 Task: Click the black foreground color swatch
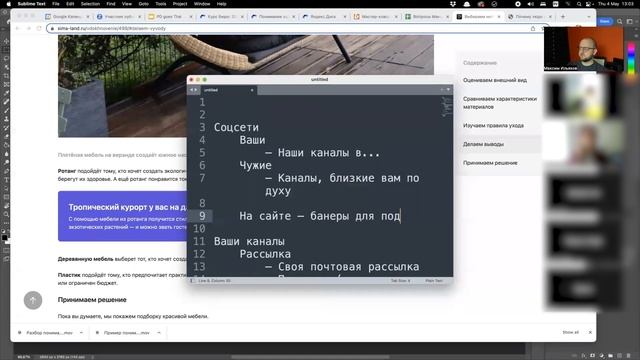(x=4, y=237)
